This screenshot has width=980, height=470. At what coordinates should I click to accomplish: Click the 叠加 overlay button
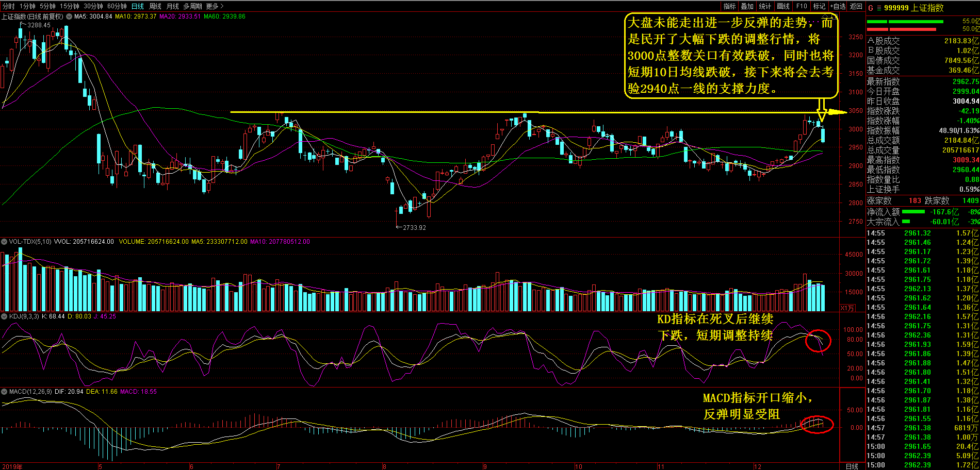coord(747,6)
